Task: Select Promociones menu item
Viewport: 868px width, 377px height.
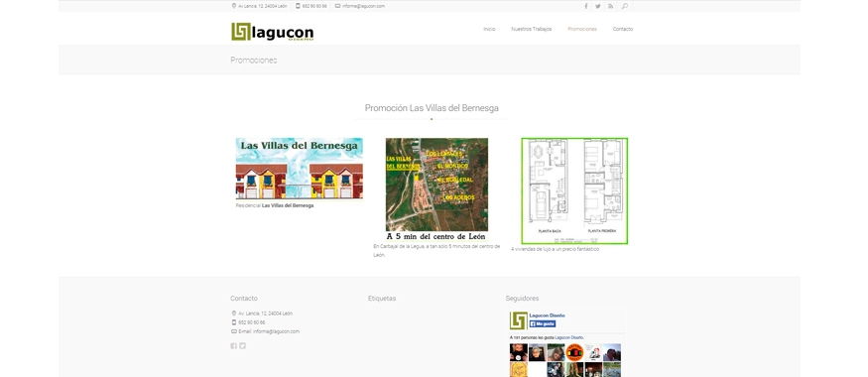Action: 582,29
